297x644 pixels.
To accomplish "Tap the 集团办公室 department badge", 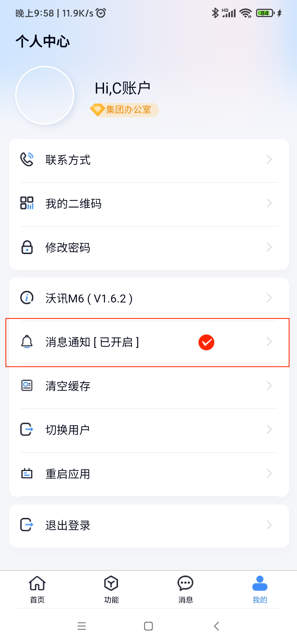I will coord(124,110).
